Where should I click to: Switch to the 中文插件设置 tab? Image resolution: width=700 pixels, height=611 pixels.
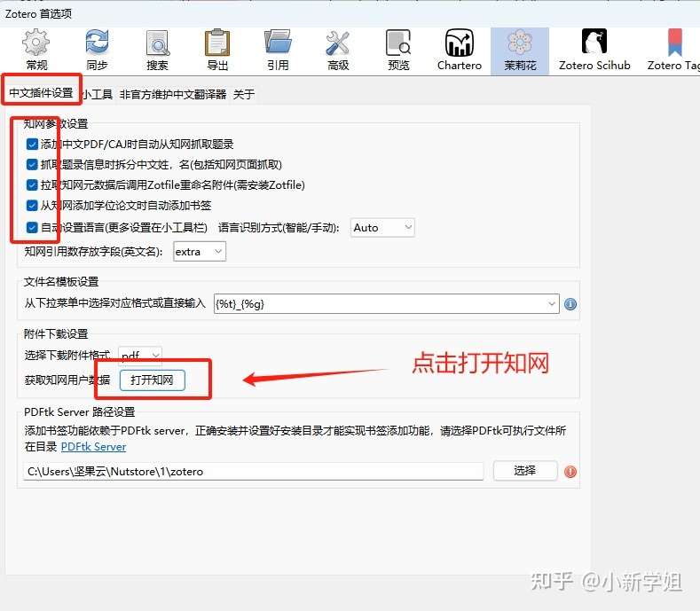click(41, 93)
